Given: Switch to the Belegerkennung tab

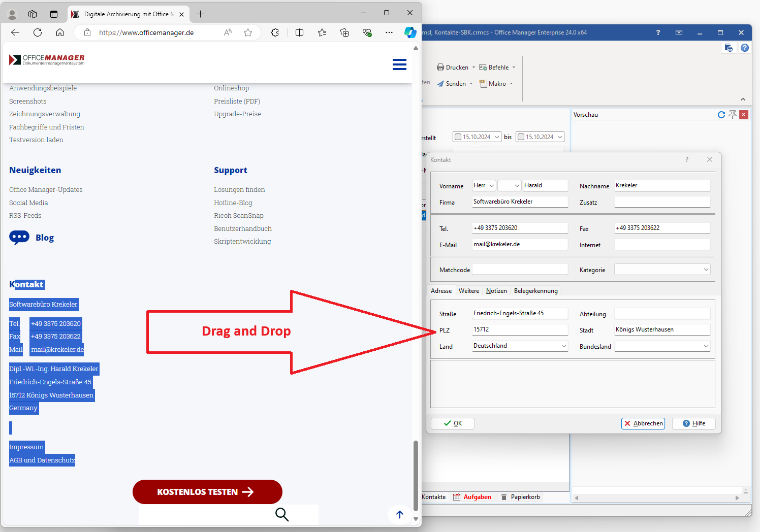Looking at the screenshot, I should coord(536,291).
